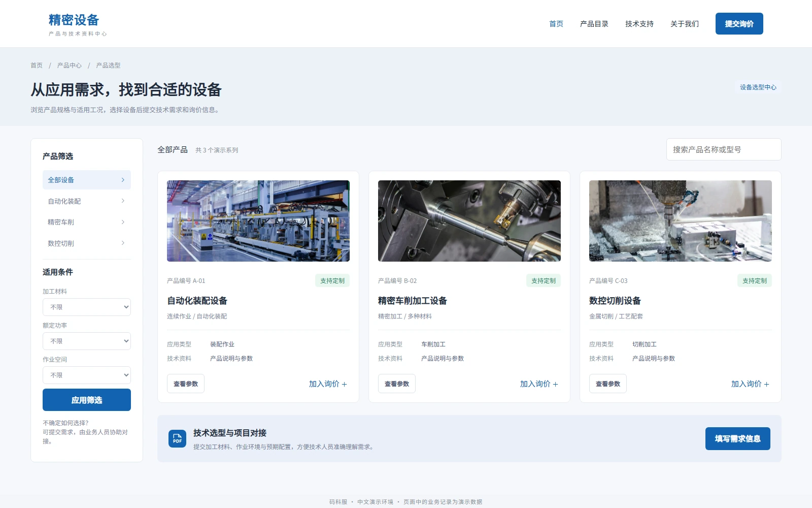
Task: Add 数控切削设备 to inquiry
Action: click(751, 384)
